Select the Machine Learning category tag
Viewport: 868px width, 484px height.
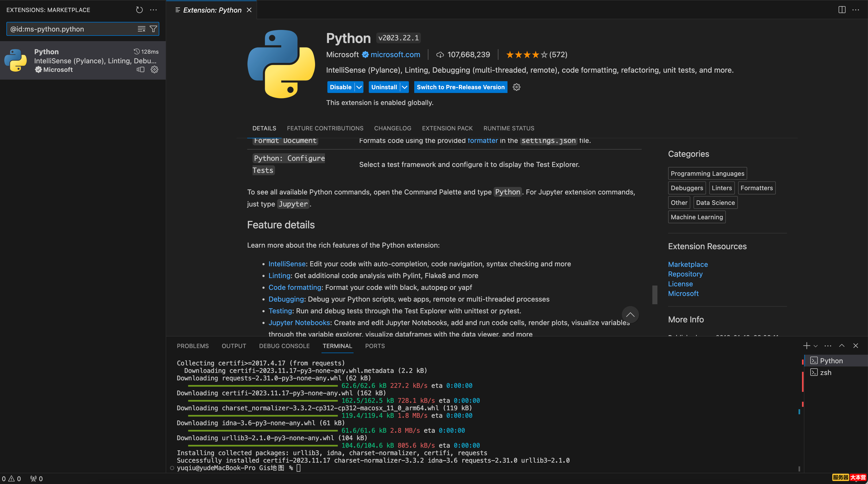click(696, 217)
